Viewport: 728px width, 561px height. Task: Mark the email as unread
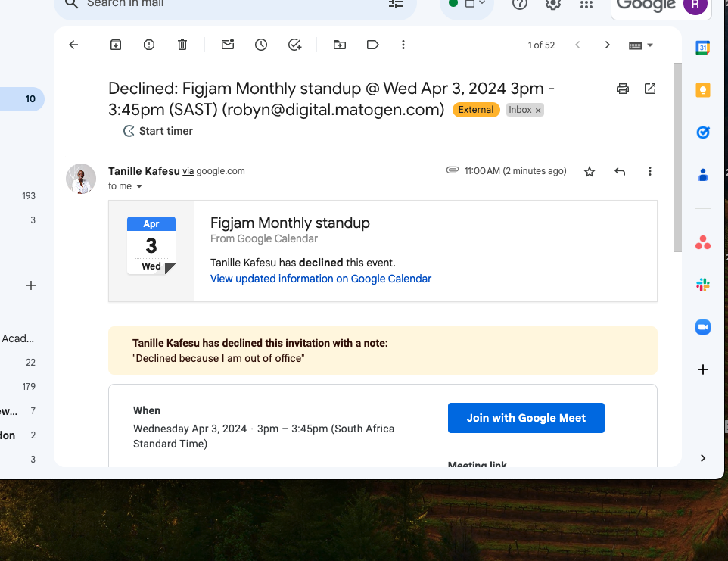(228, 45)
